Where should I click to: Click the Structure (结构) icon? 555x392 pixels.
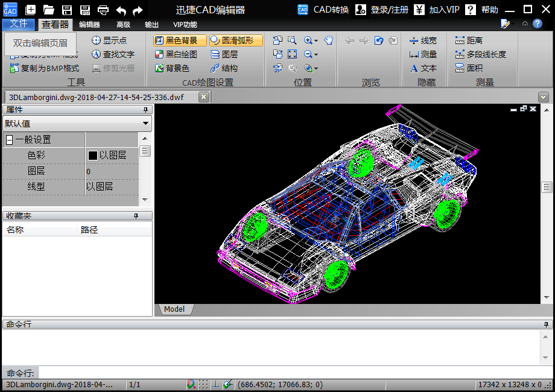click(224, 68)
